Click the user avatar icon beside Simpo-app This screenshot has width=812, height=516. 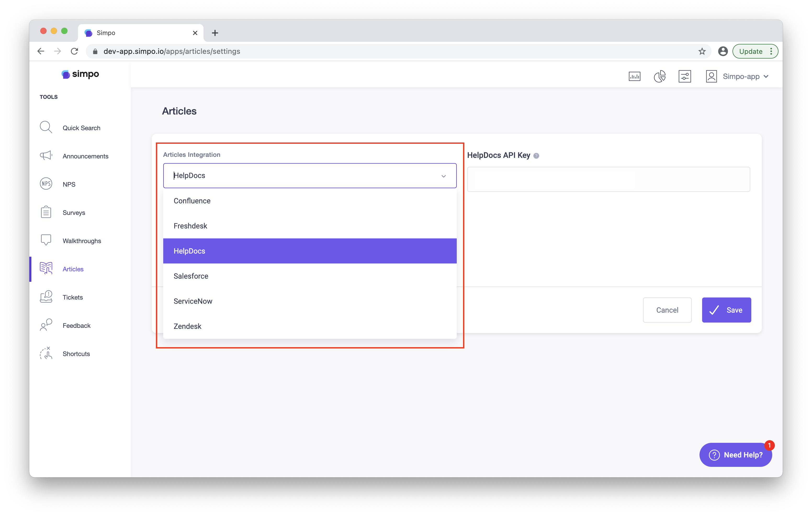pyautogui.click(x=711, y=77)
